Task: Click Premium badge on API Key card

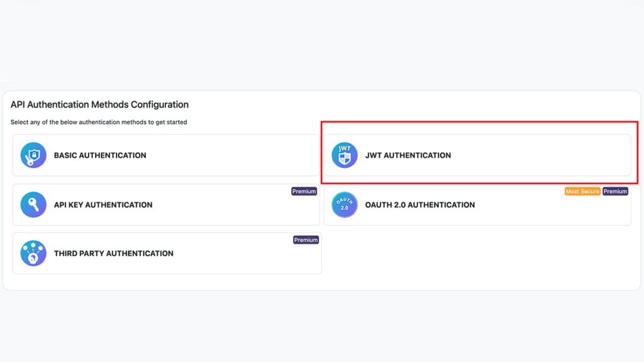Action: click(304, 191)
